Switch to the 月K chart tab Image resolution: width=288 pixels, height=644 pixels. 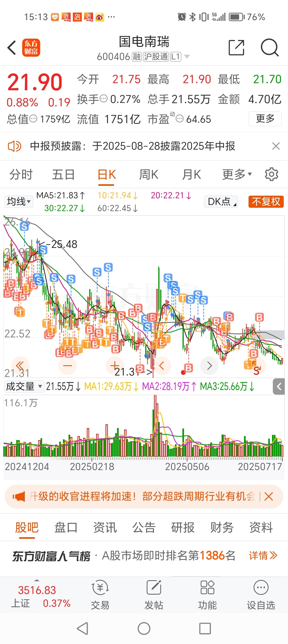[x=191, y=175]
